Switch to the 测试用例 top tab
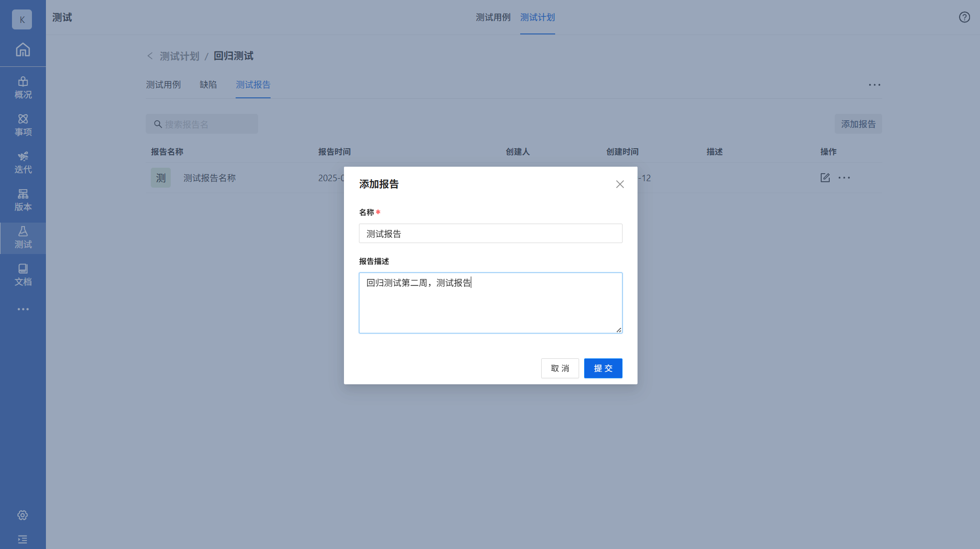The height and width of the screenshot is (549, 980). pos(493,17)
